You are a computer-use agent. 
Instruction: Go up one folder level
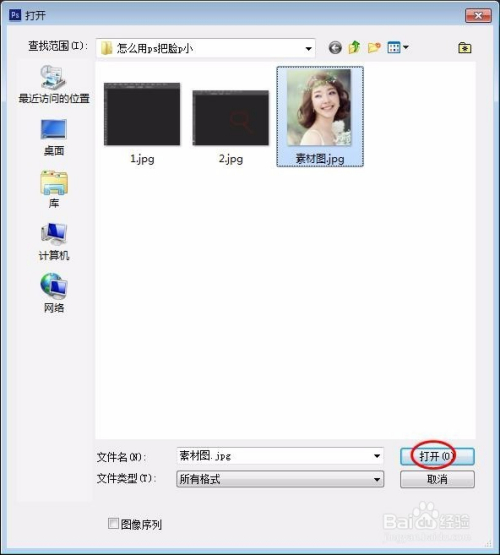click(354, 47)
